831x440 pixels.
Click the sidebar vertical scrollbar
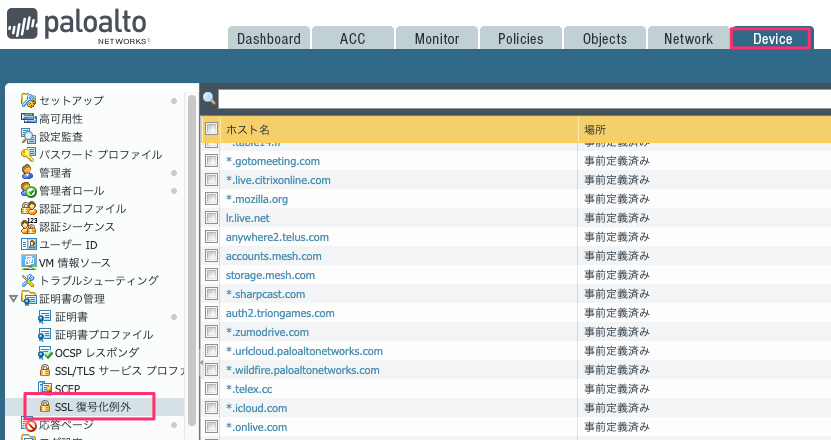[192, 260]
